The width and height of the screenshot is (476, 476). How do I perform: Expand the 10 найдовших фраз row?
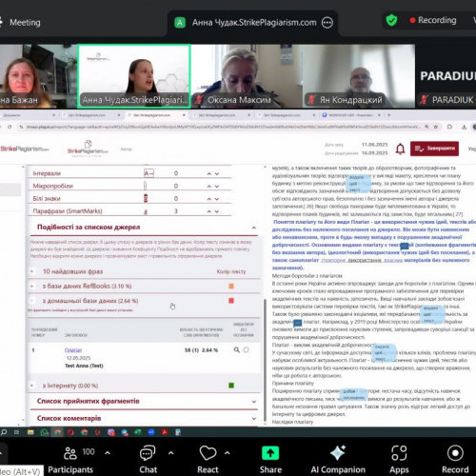[32, 271]
